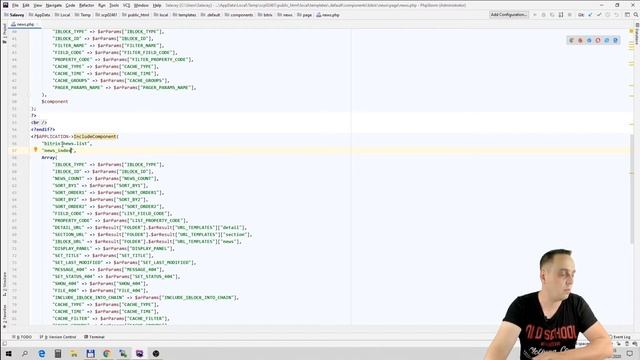Click the Add Configuration button

pos(509,15)
